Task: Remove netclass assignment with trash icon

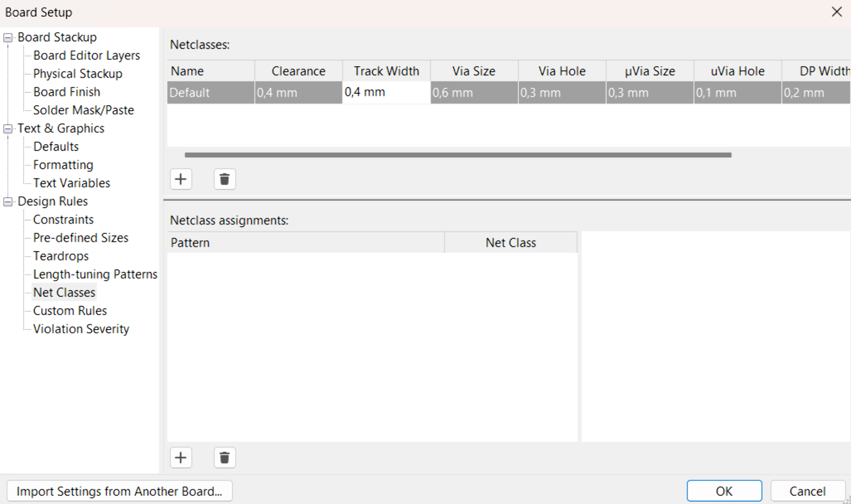Action: tap(225, 457)
